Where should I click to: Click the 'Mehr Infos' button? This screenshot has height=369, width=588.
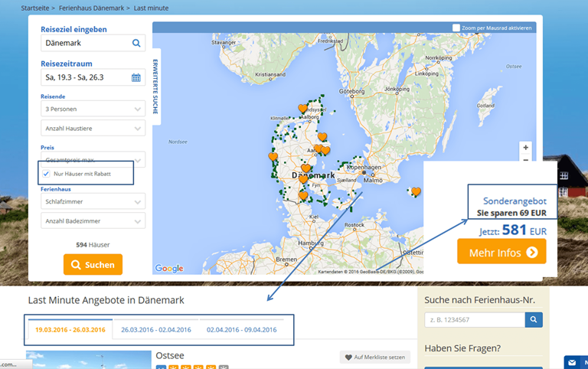click(x=501, y=252)
